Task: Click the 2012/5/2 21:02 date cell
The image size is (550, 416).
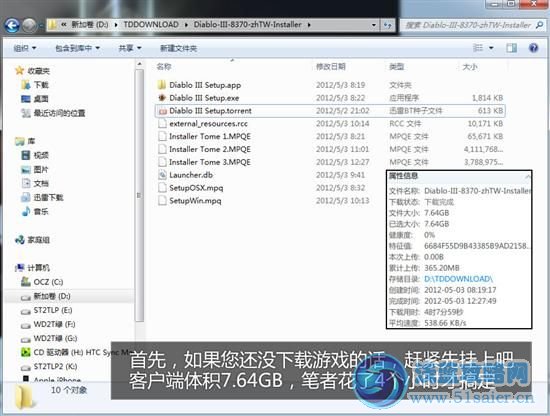Action: pyautogui.click(x=342, y=111)
